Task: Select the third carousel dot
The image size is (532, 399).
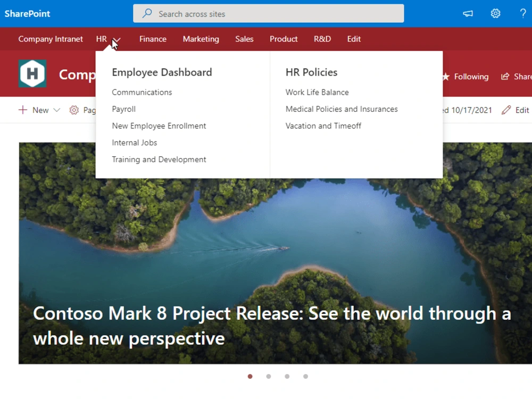Action: click(x=287, y=376)
